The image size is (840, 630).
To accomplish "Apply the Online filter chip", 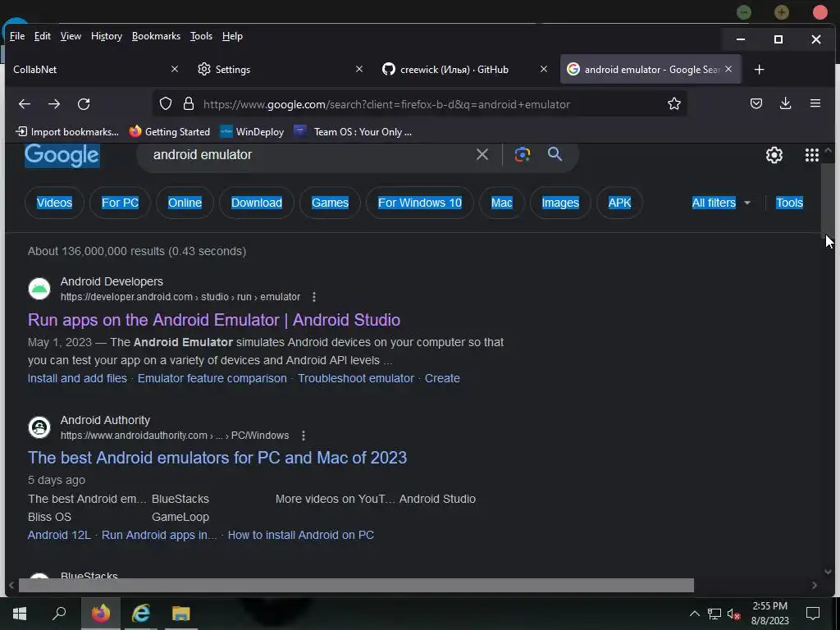I will coord(185,203).
